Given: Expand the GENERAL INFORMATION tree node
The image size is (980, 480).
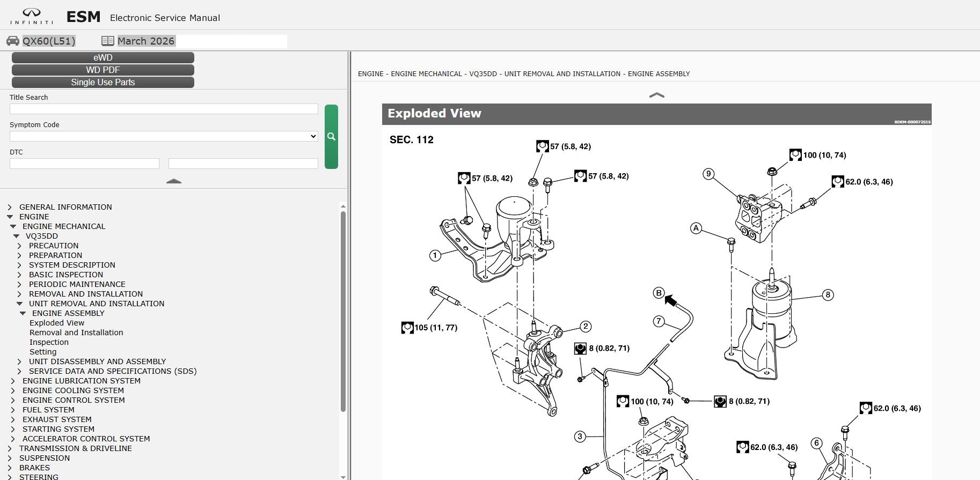Looking at the screenshot, I should 10,207.
